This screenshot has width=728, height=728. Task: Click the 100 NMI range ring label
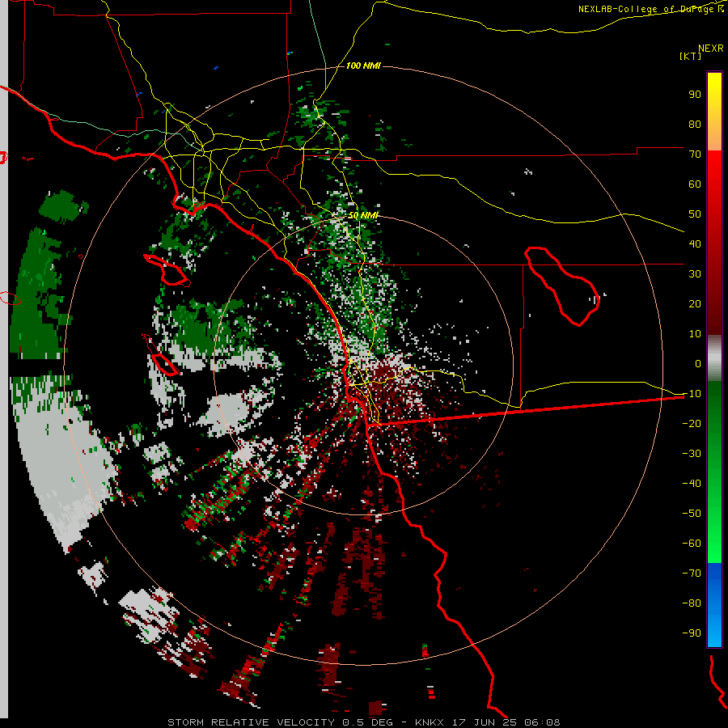(363, 66)
